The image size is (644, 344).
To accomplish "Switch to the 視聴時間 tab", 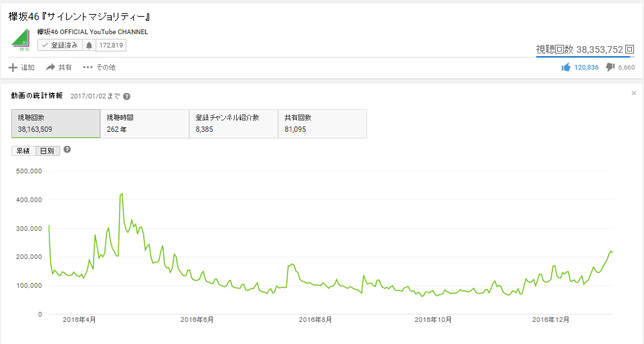I will pos(144,123).
